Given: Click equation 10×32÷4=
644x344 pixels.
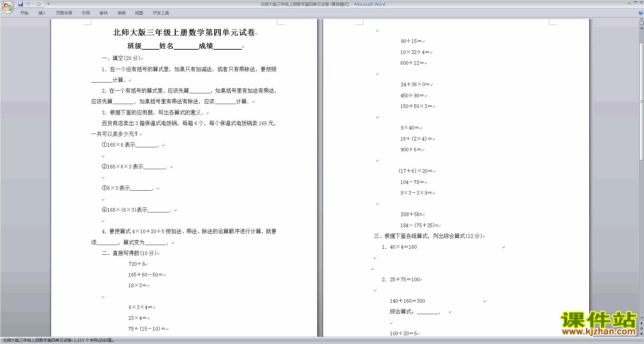Looking at the screenshot, I should click(x=415, y=52).
